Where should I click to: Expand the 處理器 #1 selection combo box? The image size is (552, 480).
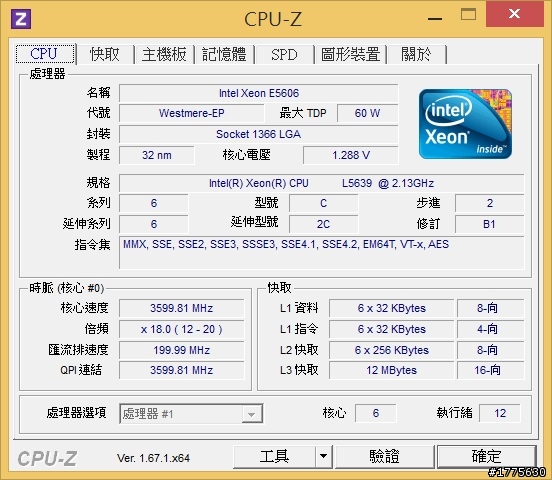tap(191, 414)
